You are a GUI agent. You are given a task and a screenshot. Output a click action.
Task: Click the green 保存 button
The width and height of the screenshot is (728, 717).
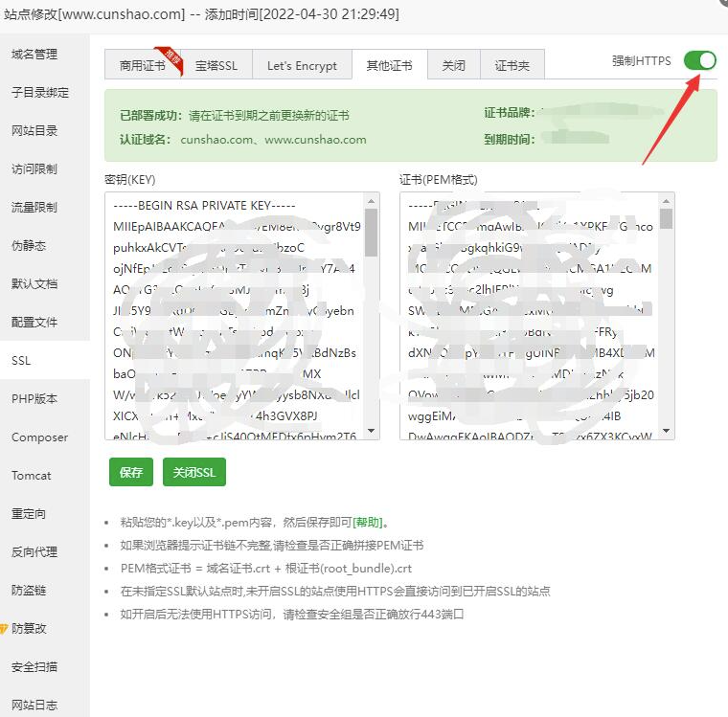131,472
